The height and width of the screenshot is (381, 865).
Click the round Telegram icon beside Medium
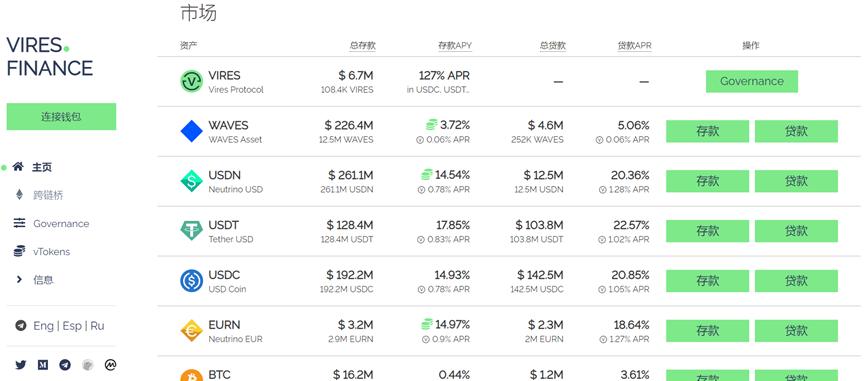(x=65, y=364)
